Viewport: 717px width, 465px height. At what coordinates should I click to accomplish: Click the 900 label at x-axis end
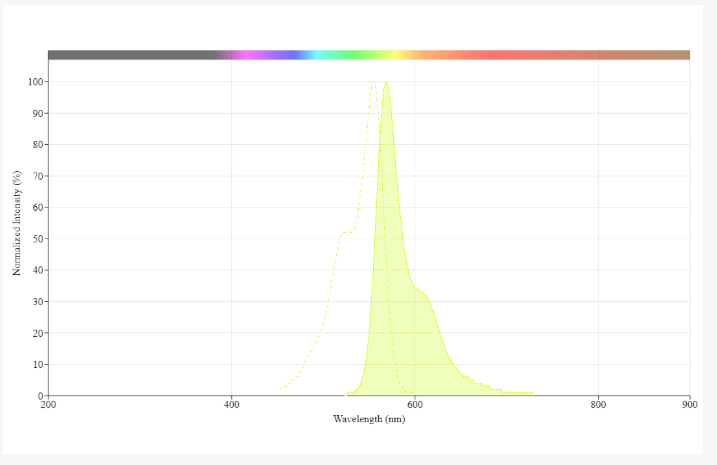click(689, 405)
